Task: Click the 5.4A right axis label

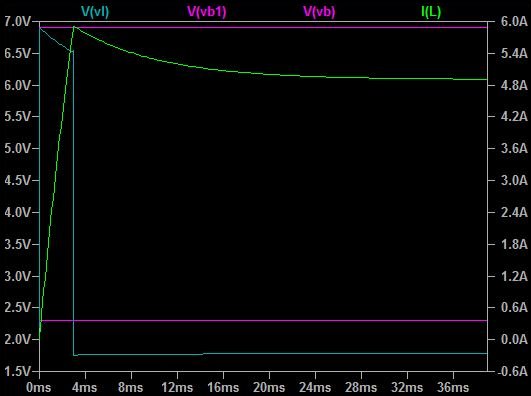Action: click(514, 54)
